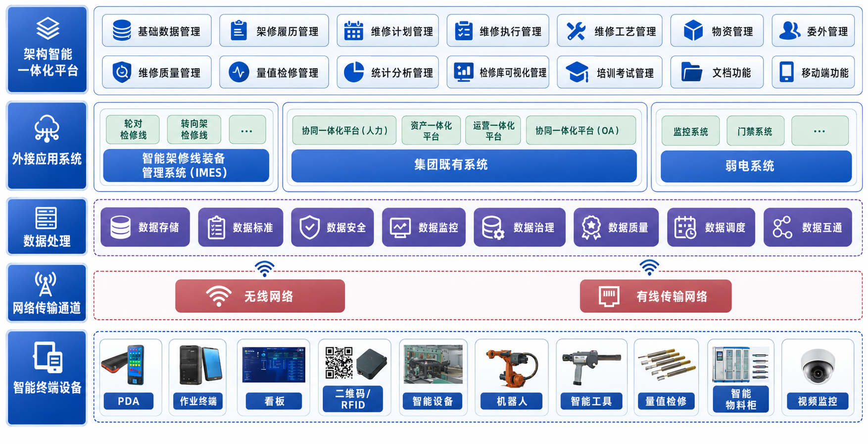Click the 作业终端 device image
The height and width of the screenshot is (444, 868).
coord(200,365)
